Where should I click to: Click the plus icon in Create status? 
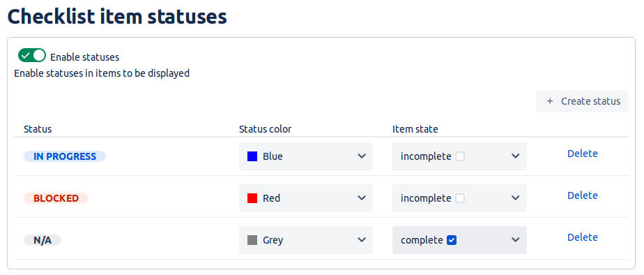550,101
